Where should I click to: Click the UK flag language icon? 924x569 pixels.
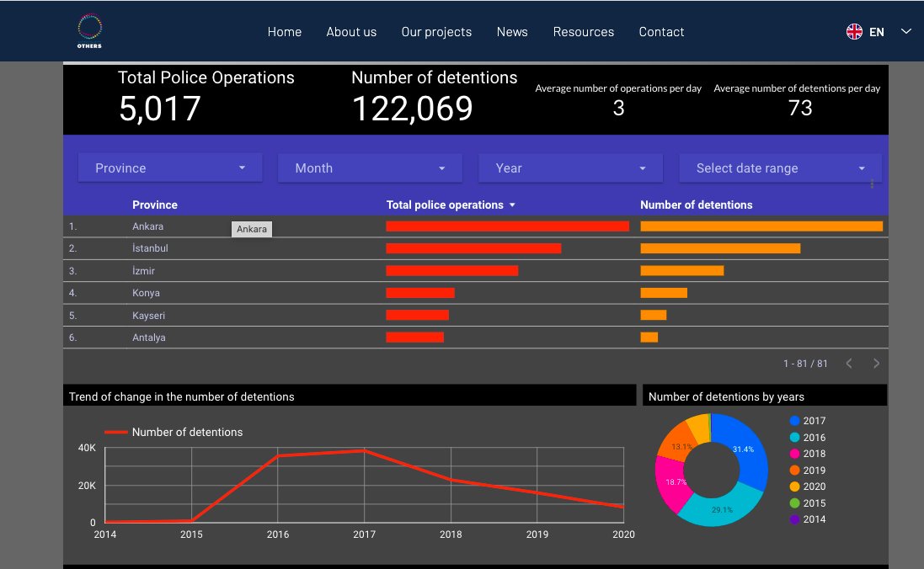tap(854, 31)
